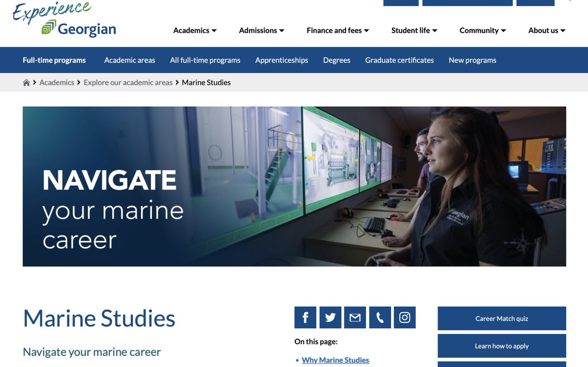Image resolution: width=588 pixels, height=367 pixels.
Task: Click the Learn how to apply button
Action: click(x=502, y=346)
